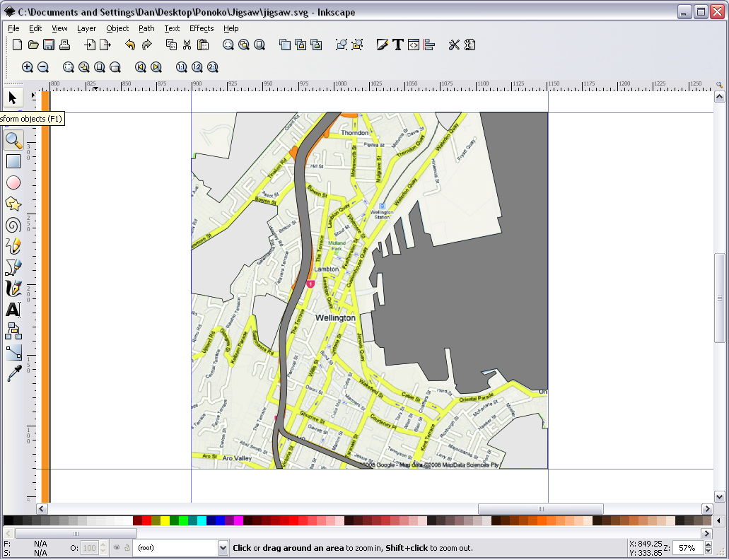This screenshot has width=729, height=560.
Task: Click the Undo button in toolbar
Action: point(130,45)
